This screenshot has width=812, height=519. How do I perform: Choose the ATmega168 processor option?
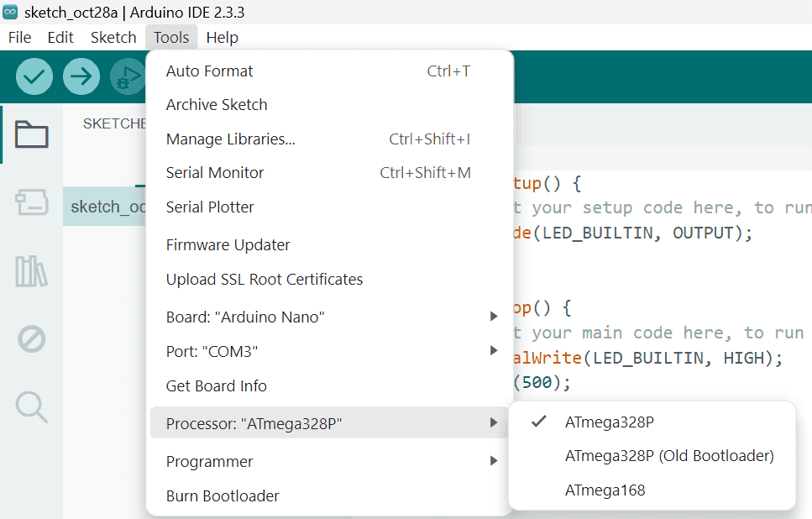click(605, 490)
